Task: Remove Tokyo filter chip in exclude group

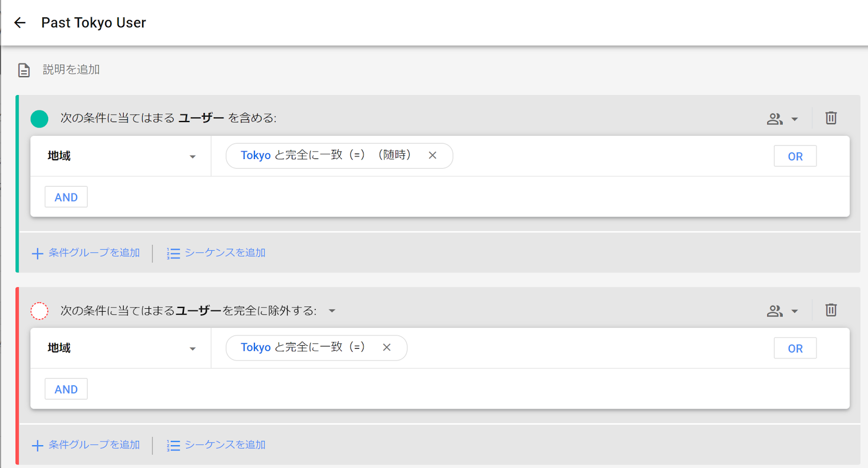Action: coord(387,347)
